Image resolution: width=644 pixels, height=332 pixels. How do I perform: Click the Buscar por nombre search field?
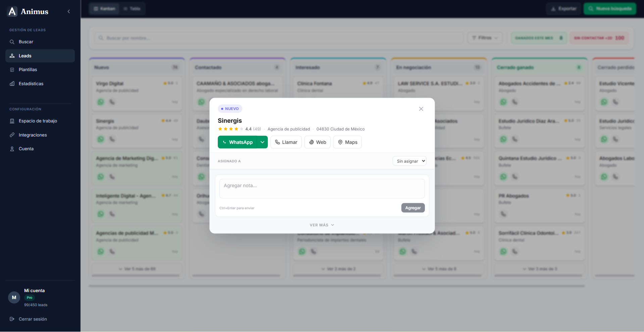(x=279, y=38)
